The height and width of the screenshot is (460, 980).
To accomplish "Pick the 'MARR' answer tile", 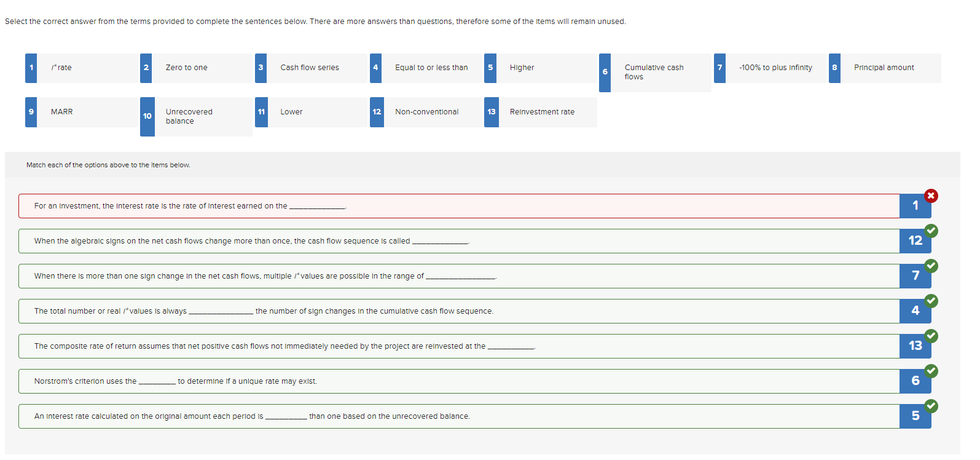I will [x=81, y=112].
